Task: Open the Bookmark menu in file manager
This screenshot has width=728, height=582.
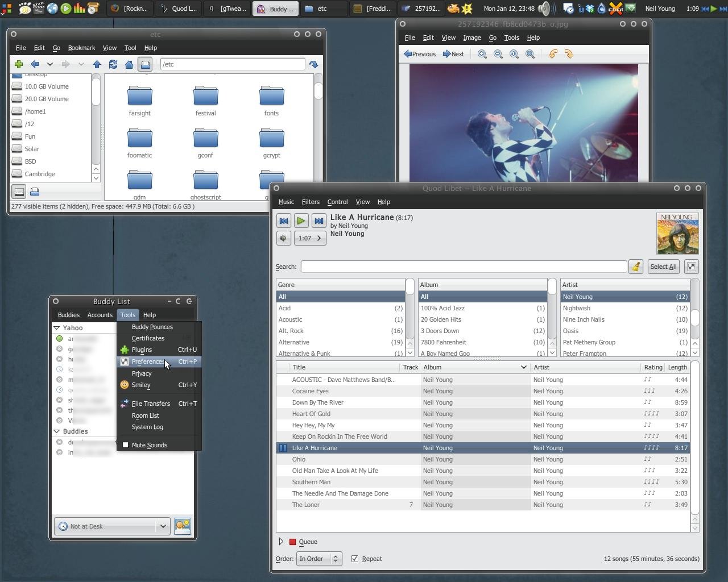Action: click(x=81, y=48)
